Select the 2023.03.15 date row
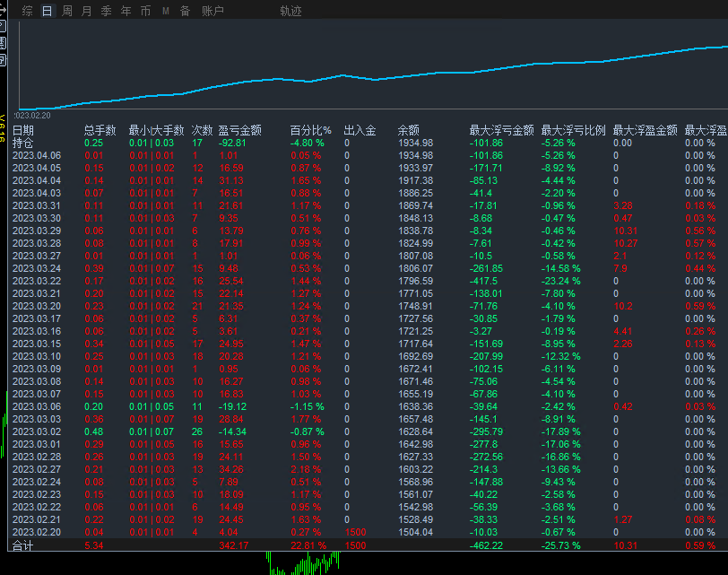Screen dimensions: 728x575 [x=368, y=344]
